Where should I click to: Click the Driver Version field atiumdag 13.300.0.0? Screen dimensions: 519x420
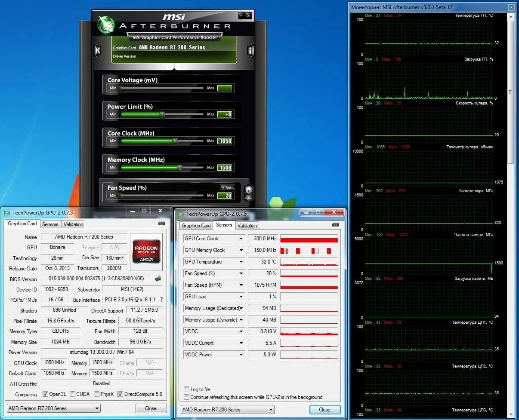102,352
